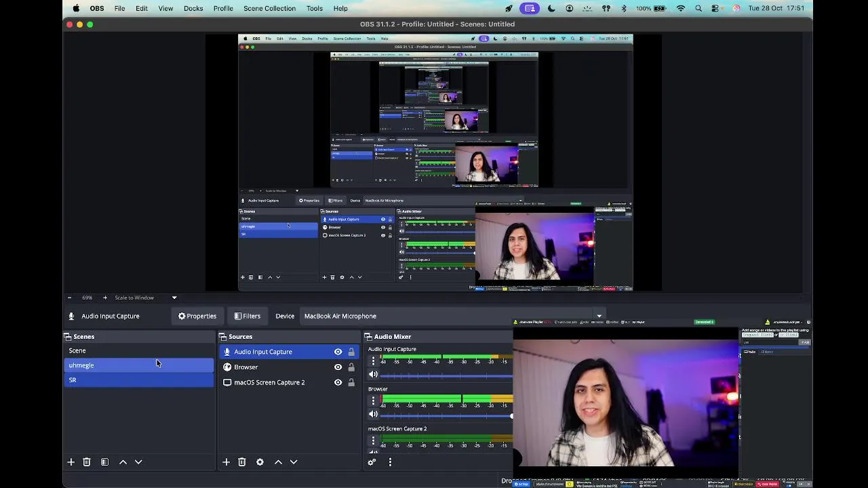
Task: Select the uhmegle scene
Action: click(139, 365)
